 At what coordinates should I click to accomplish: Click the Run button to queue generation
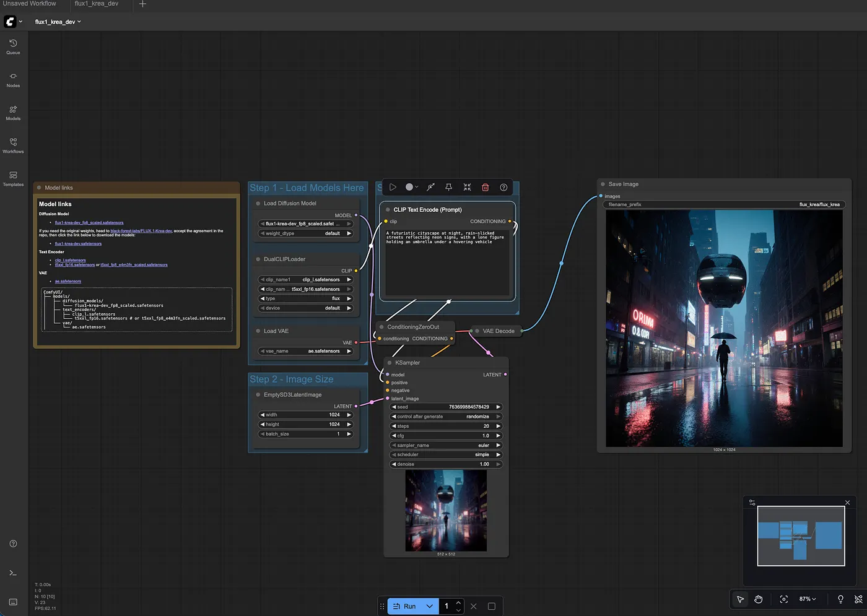click(x=407, y=606)
